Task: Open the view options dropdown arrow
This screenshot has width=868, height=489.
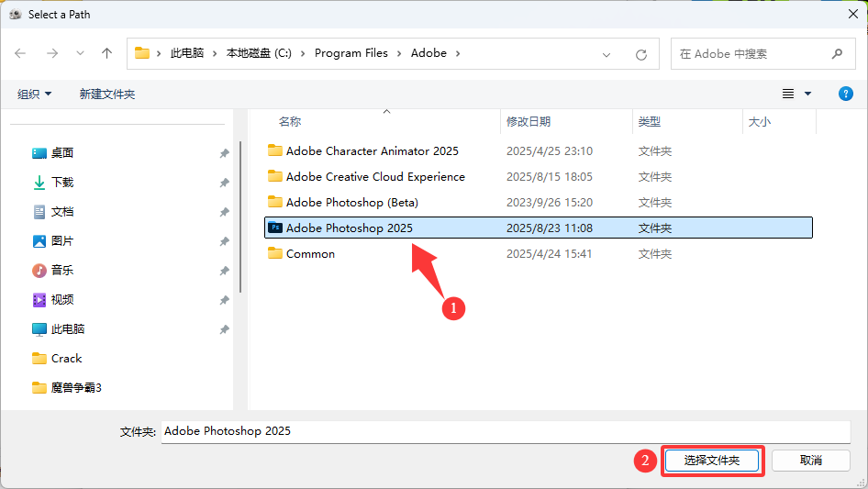Action: coord(807,94)
